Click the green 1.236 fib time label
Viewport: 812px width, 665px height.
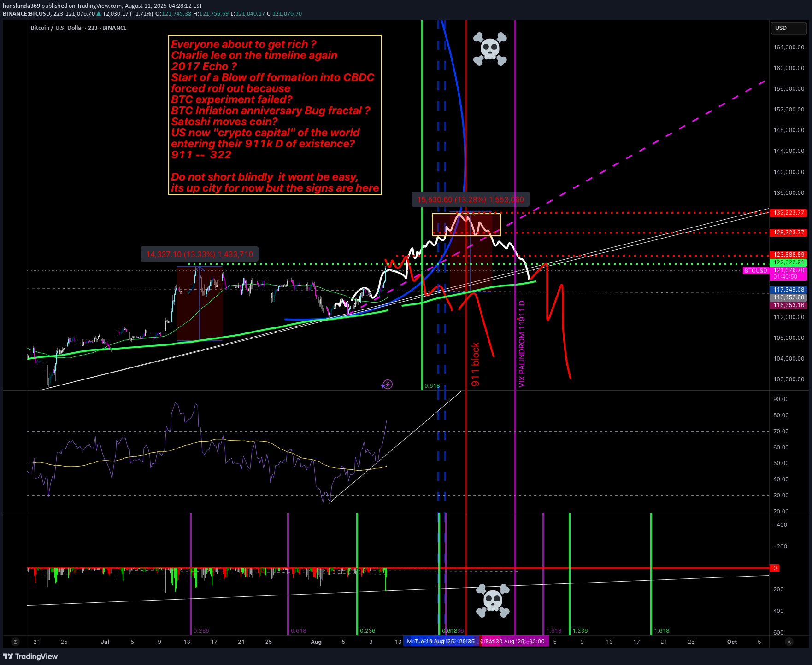(x=580, y=631)
